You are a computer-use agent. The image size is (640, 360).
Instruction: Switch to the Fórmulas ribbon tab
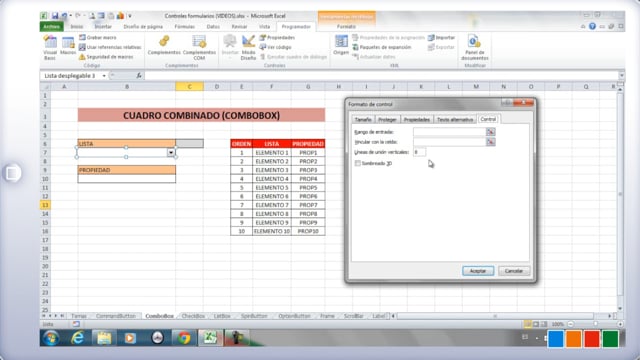point(184,27)
